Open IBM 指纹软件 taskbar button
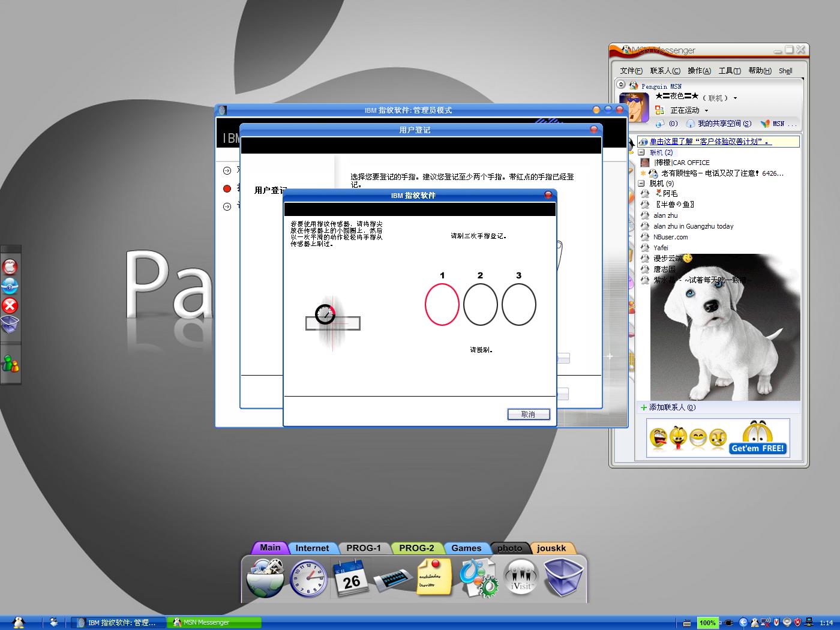Viewport: 840px width, 630px height. coord(118,623)
